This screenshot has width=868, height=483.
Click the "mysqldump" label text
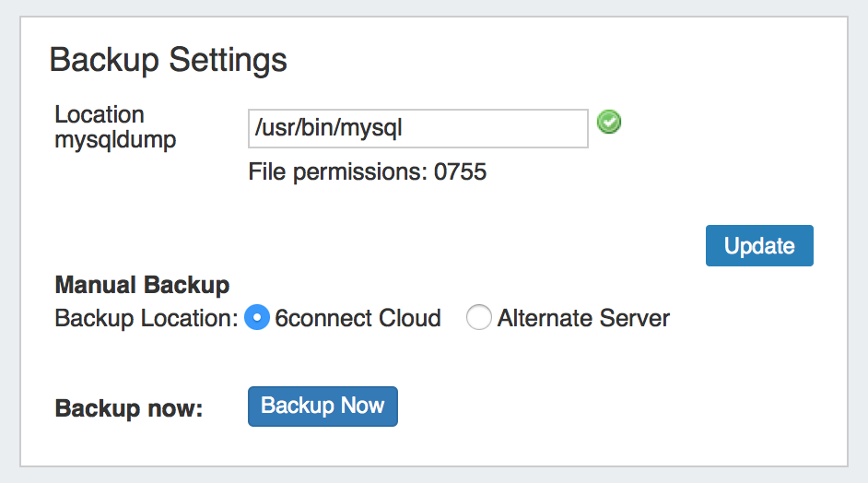click(115, 140)
